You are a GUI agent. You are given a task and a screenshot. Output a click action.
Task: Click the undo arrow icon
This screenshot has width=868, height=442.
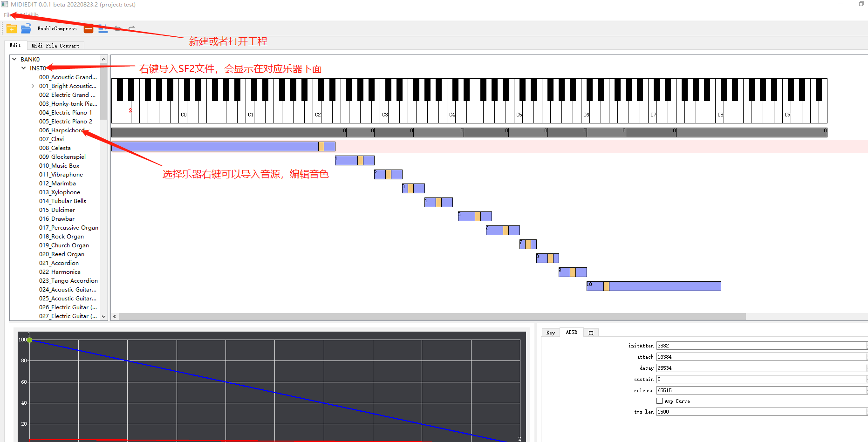coord(118,29)
